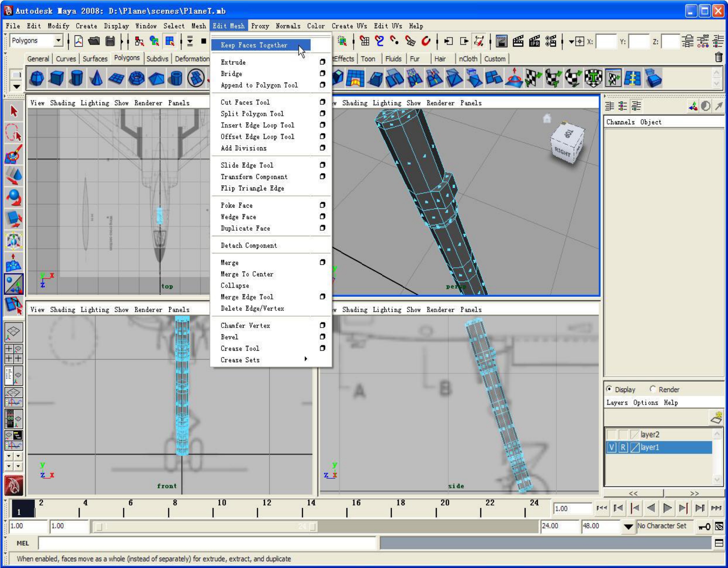Open Renderer menu in side viewport
The image size is (728, 568).
point(440,309)
